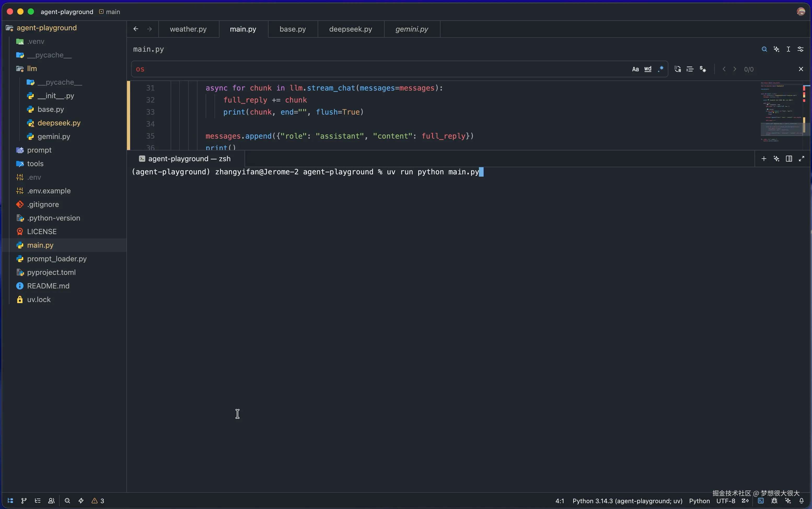Open the outline panel in status bar

coord(38,501)
